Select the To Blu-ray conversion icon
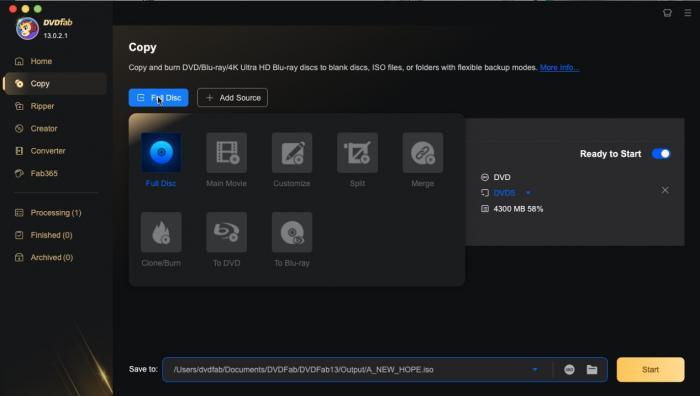Screen dimensions: 700x396 pos(292,232)
